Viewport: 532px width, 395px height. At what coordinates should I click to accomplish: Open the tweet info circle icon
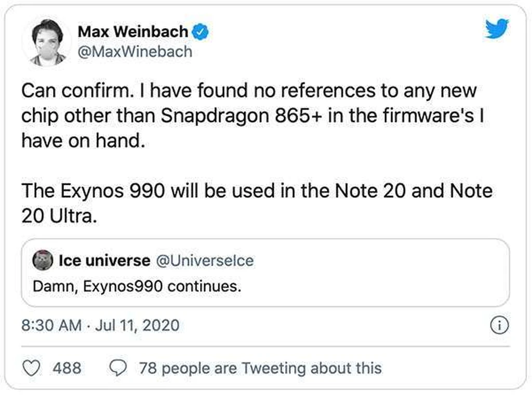point(499,325)
